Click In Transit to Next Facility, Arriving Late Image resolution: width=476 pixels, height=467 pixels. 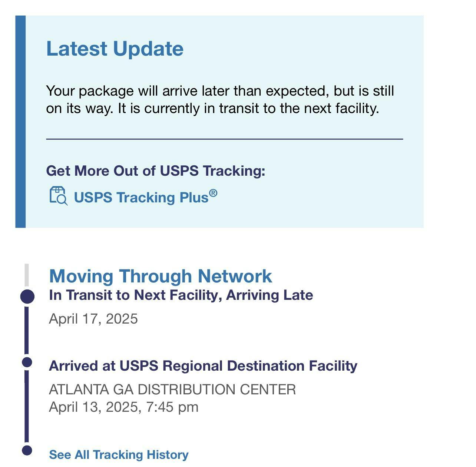click(181, 295)
